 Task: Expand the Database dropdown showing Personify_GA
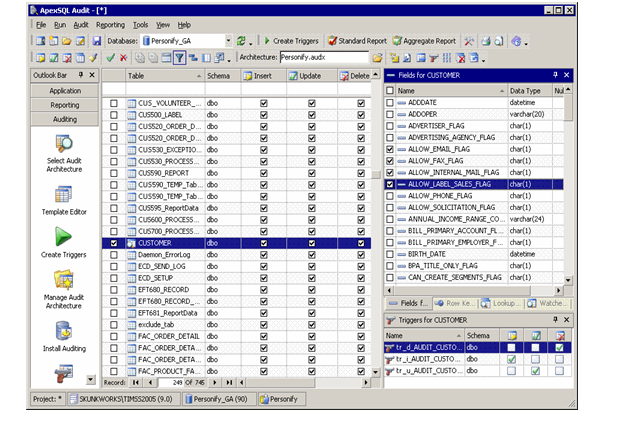point(227,41)
